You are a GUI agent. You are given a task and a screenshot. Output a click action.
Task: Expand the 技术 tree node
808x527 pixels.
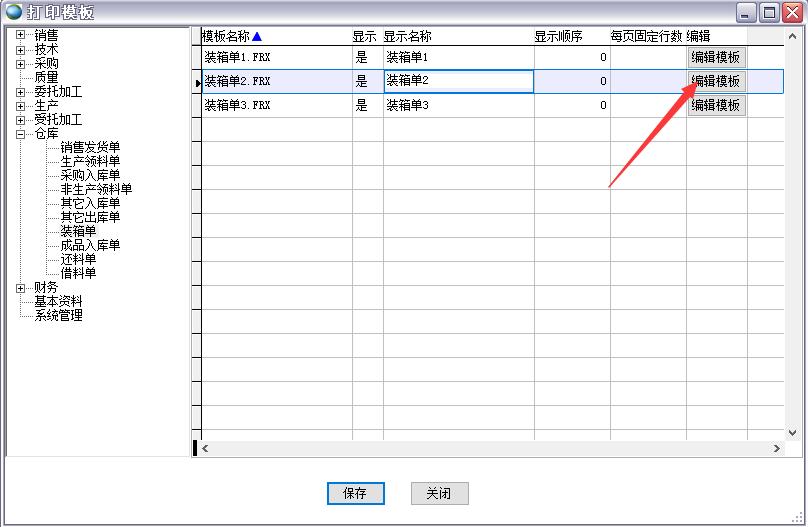[21, 49]
